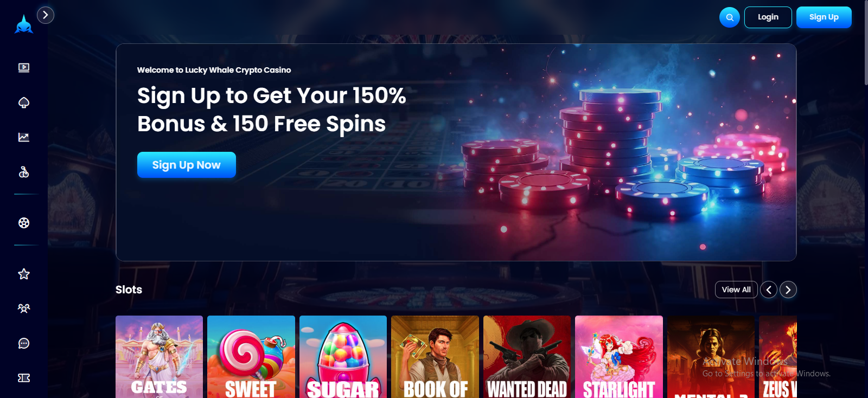Open the live casino screen icon
868x398 pixels.
[x=24, y=68]
